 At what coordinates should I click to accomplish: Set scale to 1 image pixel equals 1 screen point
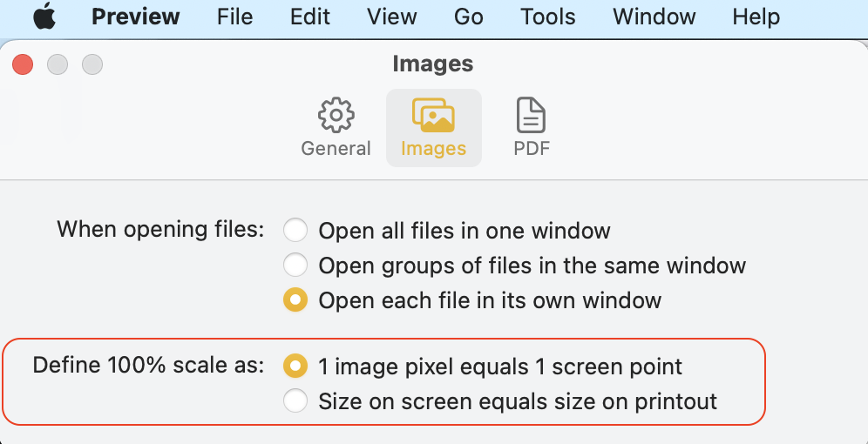[x=296, y=367]
